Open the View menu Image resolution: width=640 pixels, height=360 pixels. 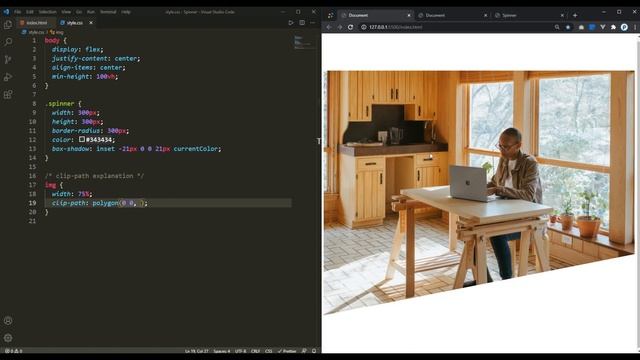pos(66,12)
